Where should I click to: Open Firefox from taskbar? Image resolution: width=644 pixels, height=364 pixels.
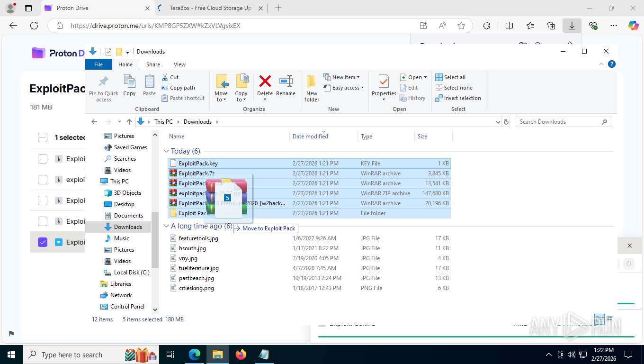click(241, 355)
